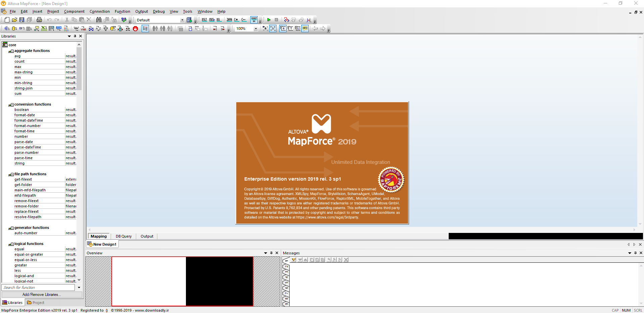Image resolution: width=644 pixels, height=313 pixels.
Task: Toggle the BUILT-IN execution engine button
Action: 254,20
